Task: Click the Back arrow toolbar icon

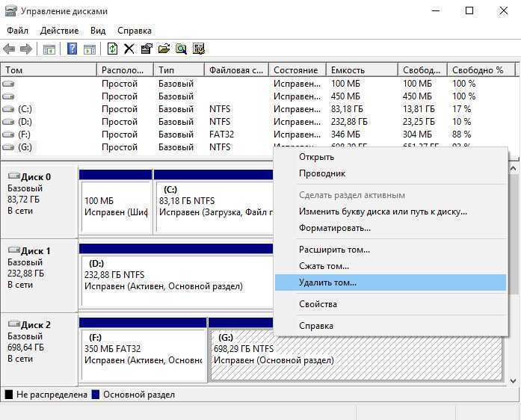Action: point(9,49)
